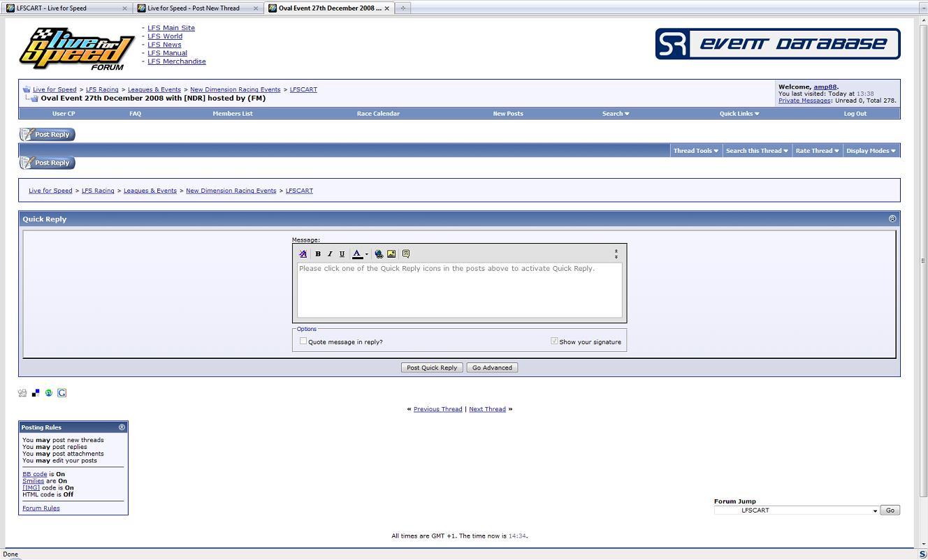Click the status bar S icon
This screenshot has width=928, height=560.
click(x=923, y=554)
